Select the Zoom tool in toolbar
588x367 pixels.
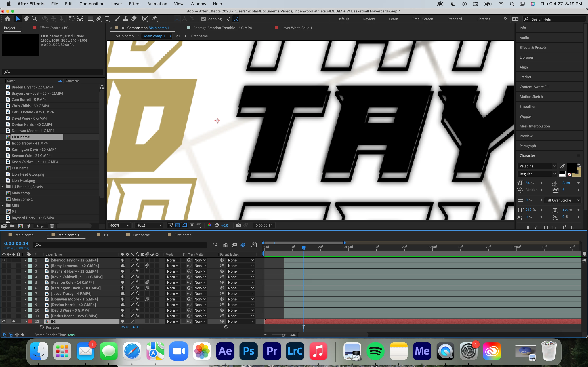pos(34,19)
